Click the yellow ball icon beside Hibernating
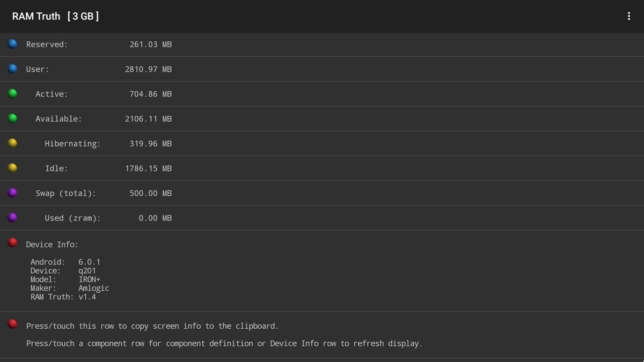The image size is (644, 362). point(12,143)
